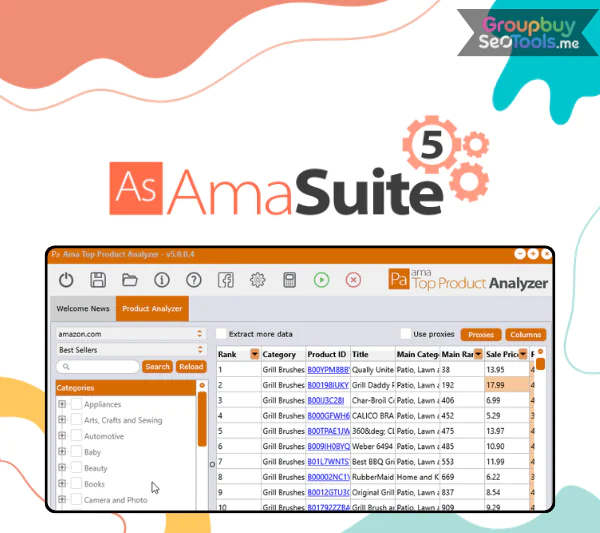Click the splitter handle between panels
The height and width of the screenshot is (533, 600).
(212, 464)
